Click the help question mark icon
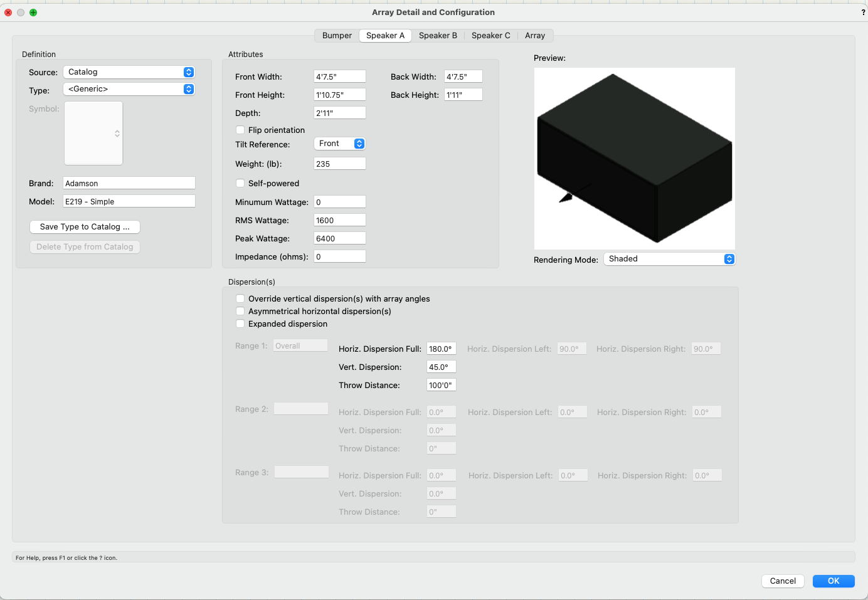Screen dimensions: 868x600 click(863, 13)
